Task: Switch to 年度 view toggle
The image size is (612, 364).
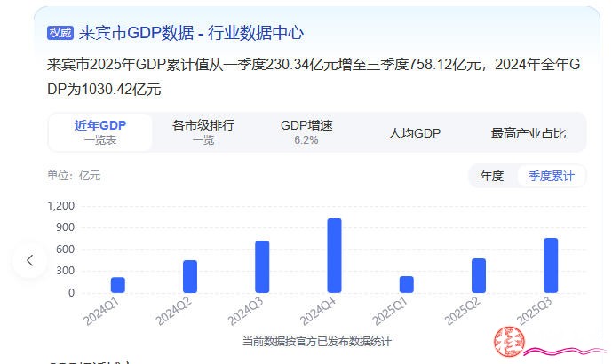Action: point(492,176)
